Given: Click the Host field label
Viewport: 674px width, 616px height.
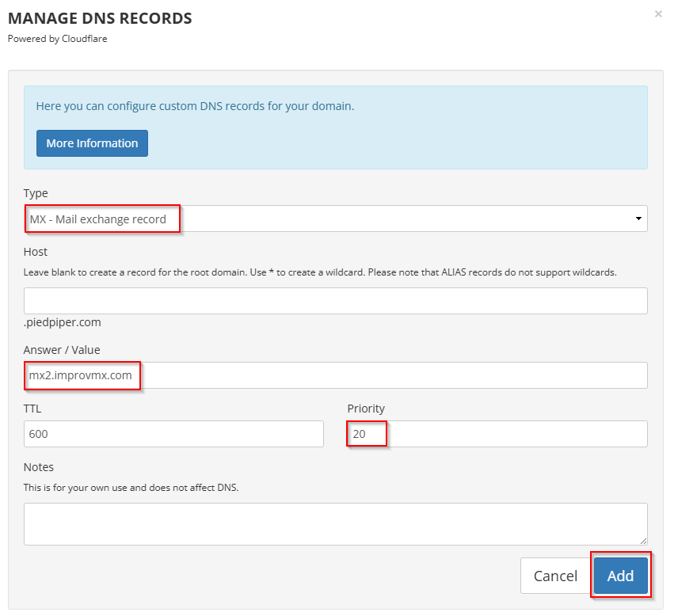Looking at the screenshot, I should (36, 252).
